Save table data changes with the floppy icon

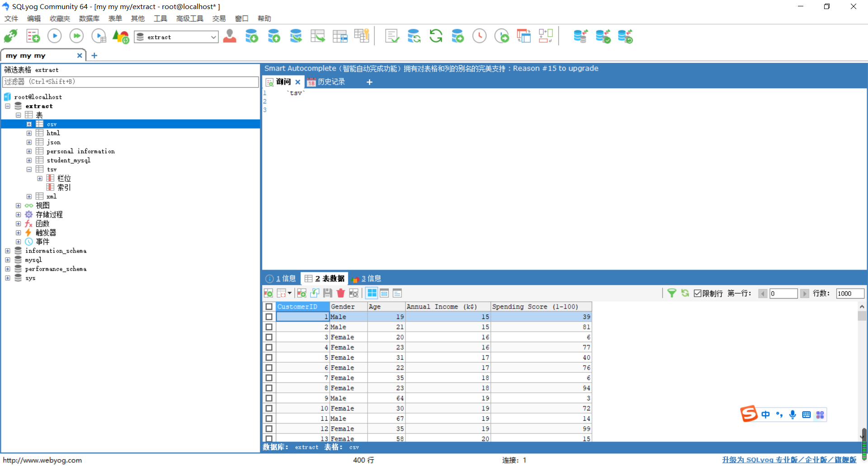click(328, 293)
